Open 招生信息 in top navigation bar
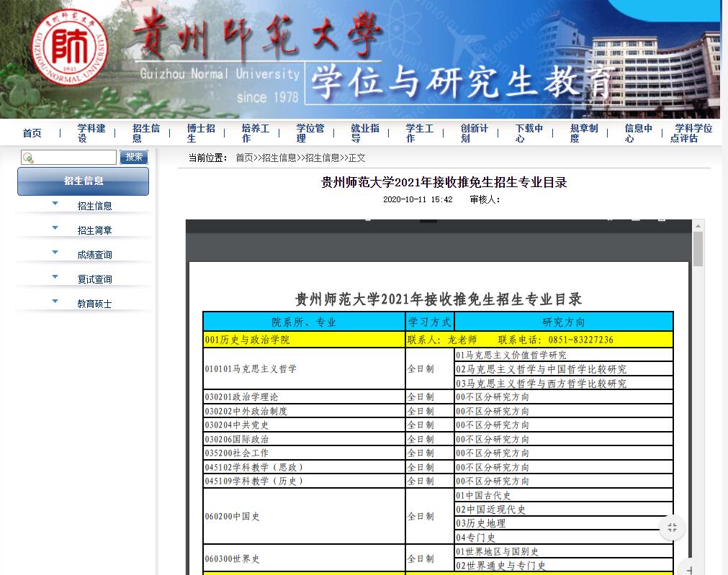728x575 pixels. point(145,133)
